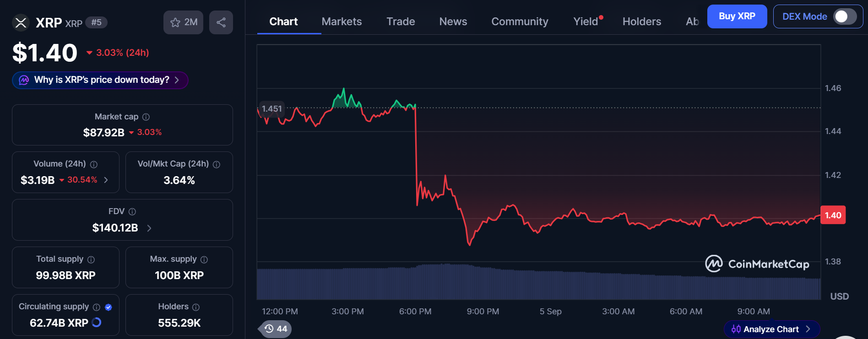868x339 pixels.
Task: Open chevron on Why is XRP's price down
Action: (177, 80)
